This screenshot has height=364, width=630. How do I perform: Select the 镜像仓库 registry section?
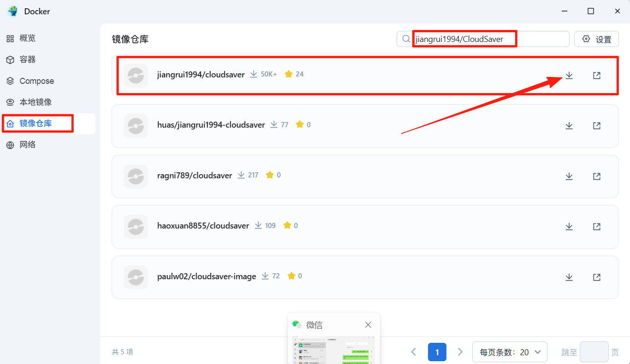(48, 123)
